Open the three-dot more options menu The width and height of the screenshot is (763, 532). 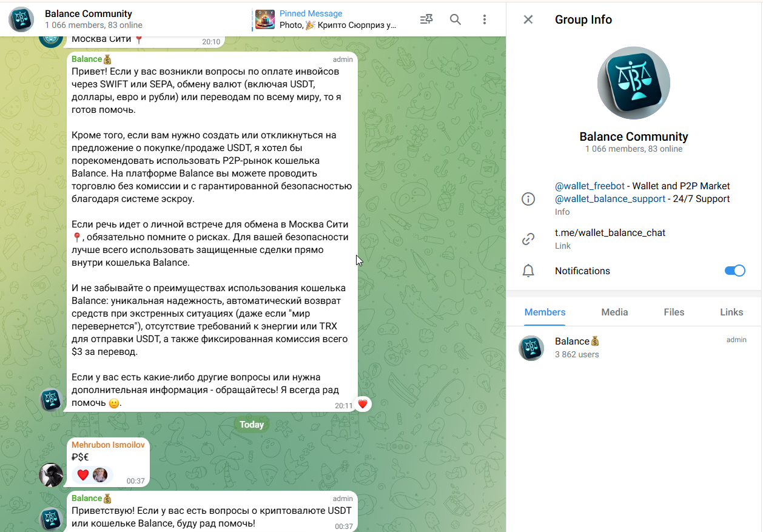coord(485,19)
